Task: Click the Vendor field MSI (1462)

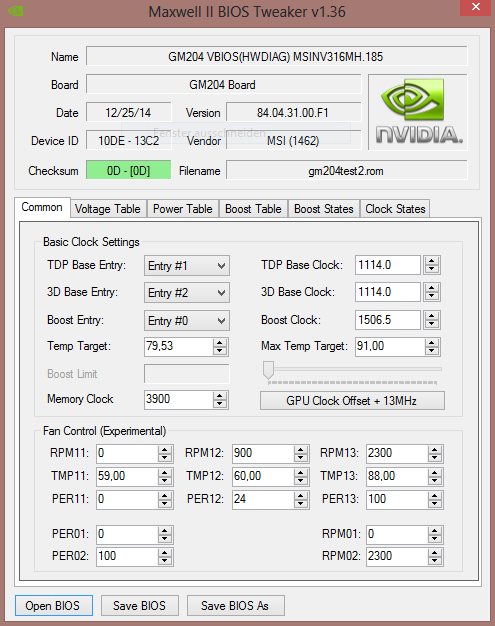Action: click(x=293, y=141)
